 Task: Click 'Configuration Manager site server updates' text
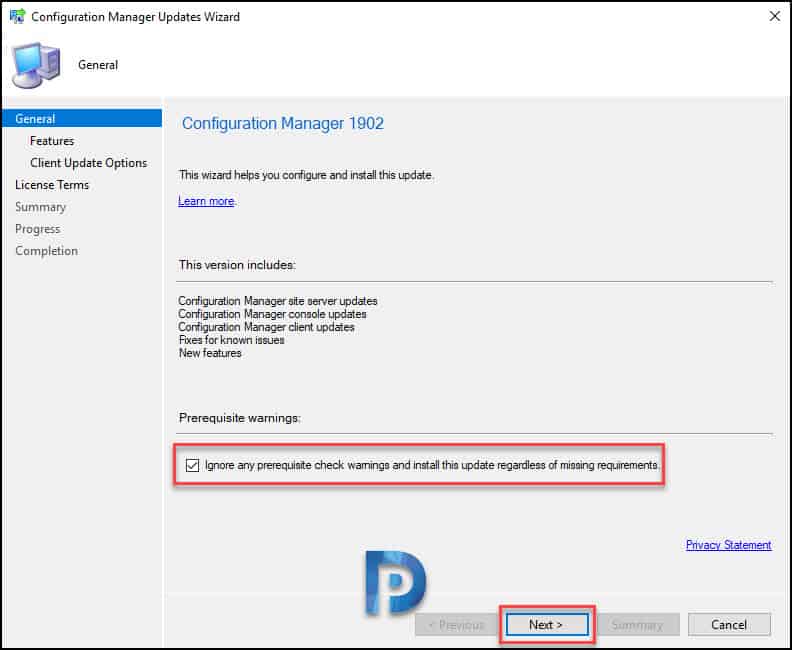tap(278, 301)
